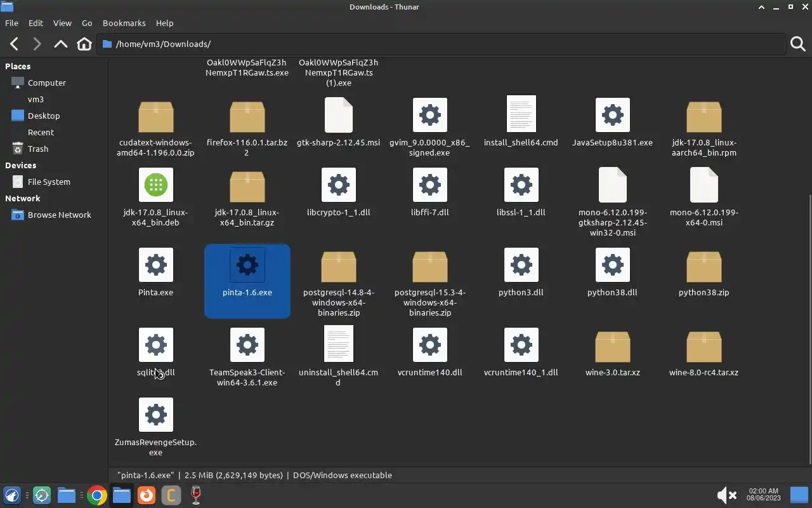Open the Wine glass taskbar icon
812x508 pixels.
tap(196, 495)
